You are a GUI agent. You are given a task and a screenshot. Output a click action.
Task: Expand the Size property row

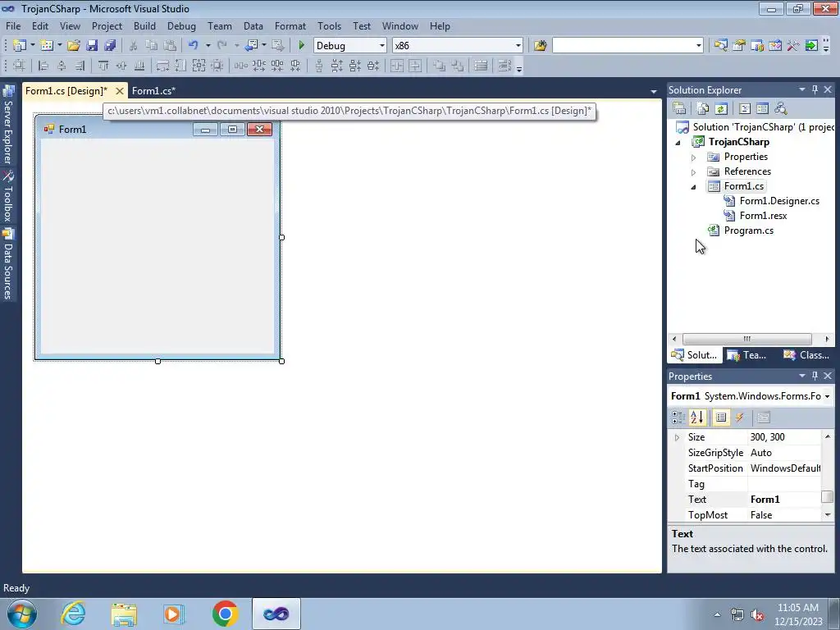click(677, 437)
